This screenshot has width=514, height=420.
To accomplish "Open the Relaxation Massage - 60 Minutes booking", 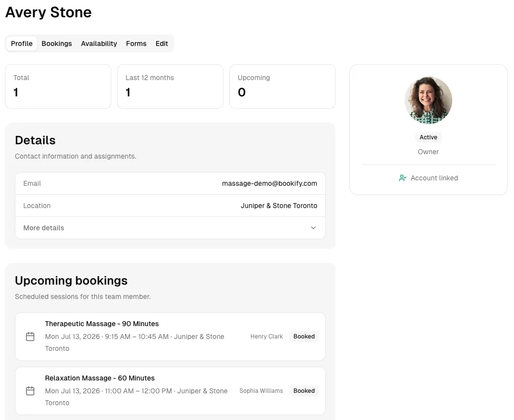I will pyautogui.click(x=170, y=391).
